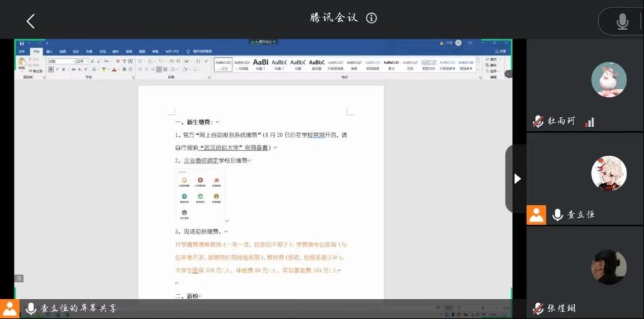The width and height of the screenshot is (644, 319).
Task: Select the large 'AaBl' heading 1 style
Action: click(x=260, y=63)
